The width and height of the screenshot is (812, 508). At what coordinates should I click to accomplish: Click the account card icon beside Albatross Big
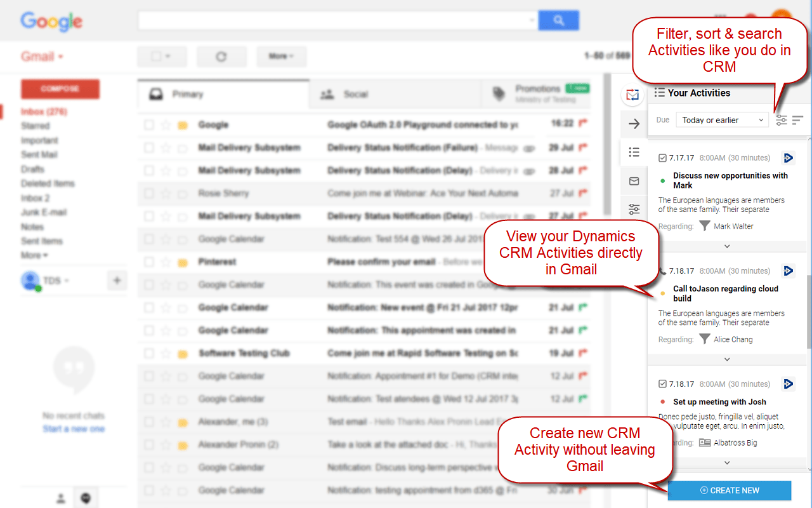coord(704,443)
